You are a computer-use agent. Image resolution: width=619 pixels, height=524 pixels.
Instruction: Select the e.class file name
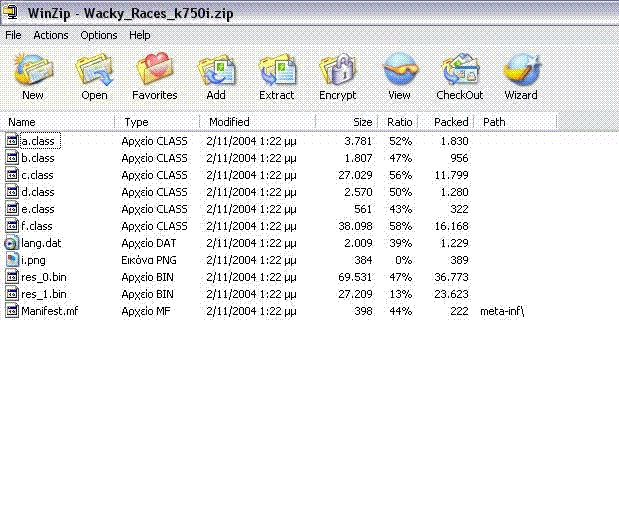[38, 209]
